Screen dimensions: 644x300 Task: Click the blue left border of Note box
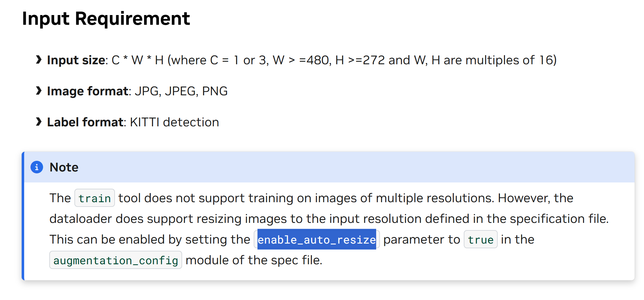[23, 216]
